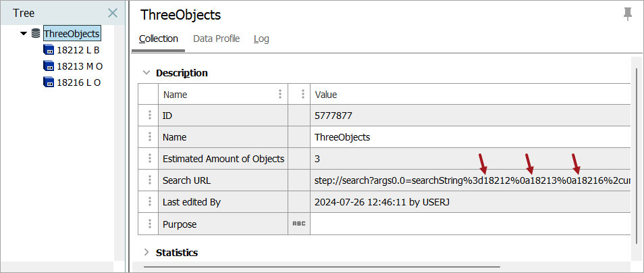
Task: Open the Log tab
Action: click(x=261, y=39)
